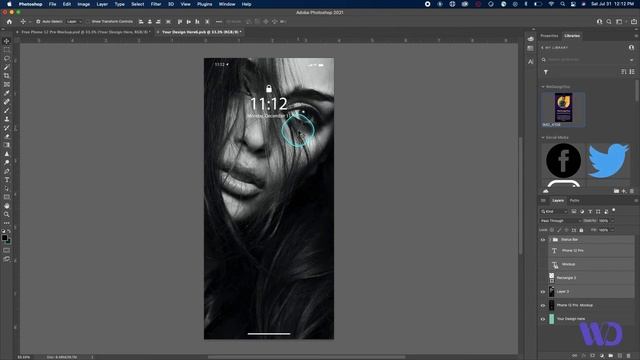640x360 pixels.
Task: Hide the iPhone 12 Pro Mockup layer
Action: tap(543, 305)
